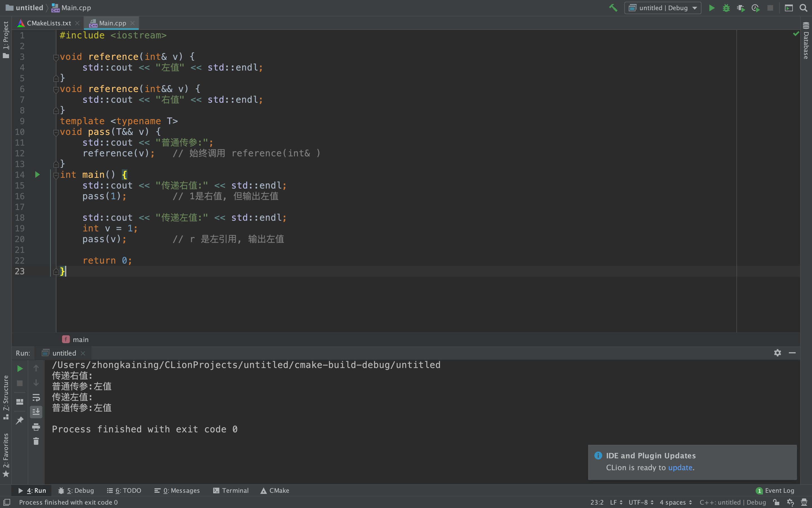The width and height of the screenshot is (812, 508).
Task: Close the CMakeLists.txt tab
Action: 77,23
